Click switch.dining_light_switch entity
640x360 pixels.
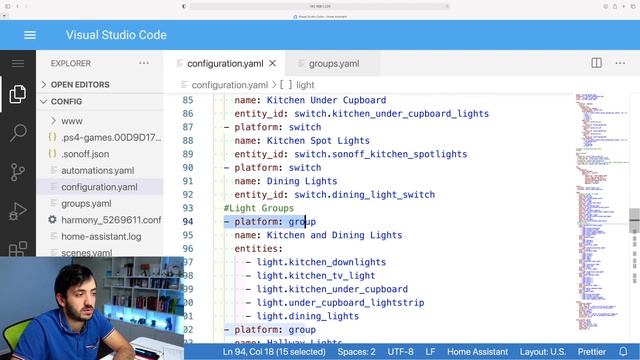[x=364, y=195]
